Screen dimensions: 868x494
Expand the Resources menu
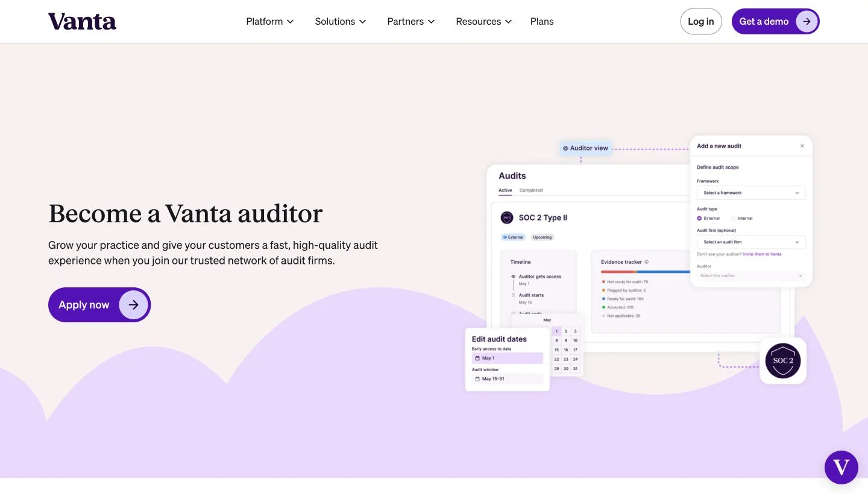pyautogui.click(x=484, y=21)
